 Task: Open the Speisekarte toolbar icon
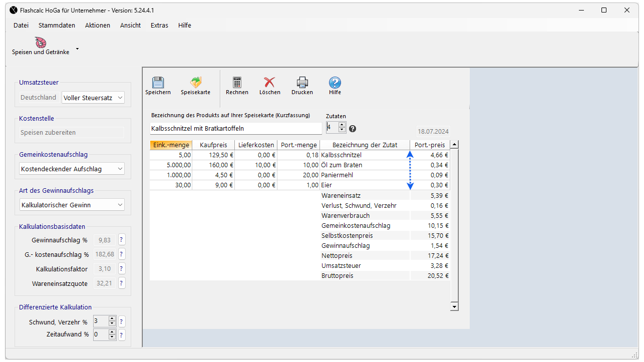[195, 83]
